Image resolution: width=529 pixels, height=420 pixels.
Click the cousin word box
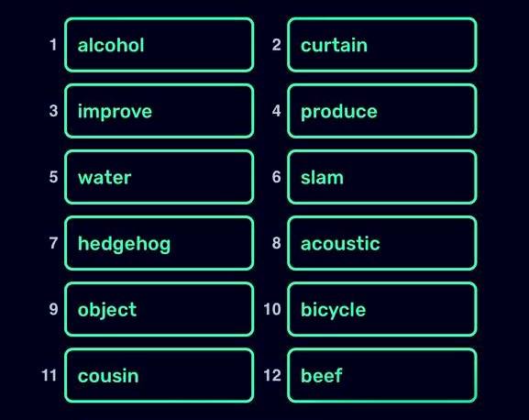click(x=159, y=375)
